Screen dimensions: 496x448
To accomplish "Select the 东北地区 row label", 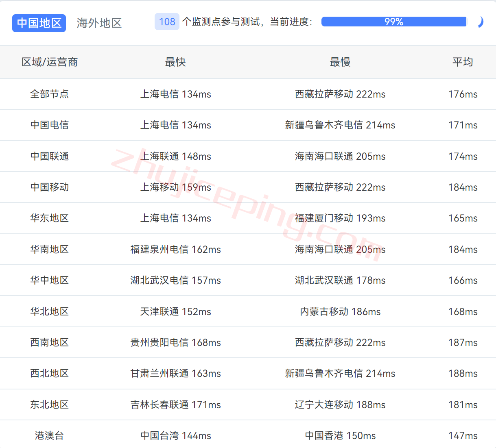I will 50,405.
